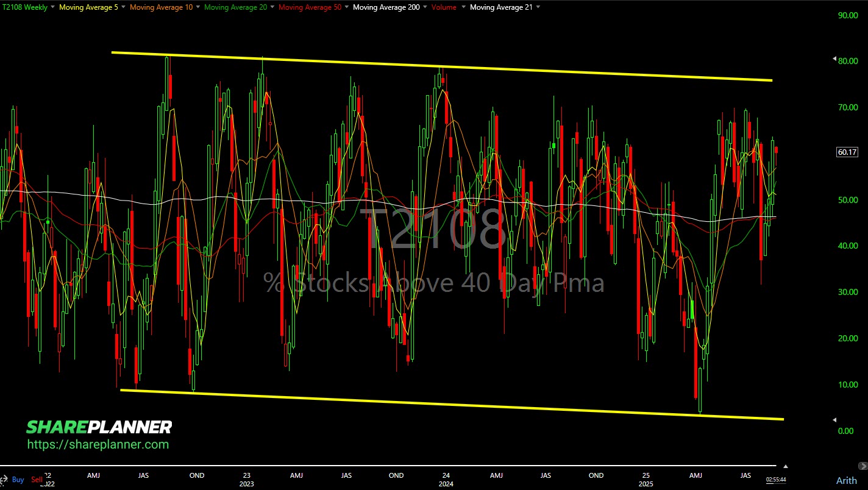Image resolution: width=868 pixels, height=490 pixels.
Task: Open Moving Average 50 options arrow
Action: pyautogui.click(x=346, y=7)
